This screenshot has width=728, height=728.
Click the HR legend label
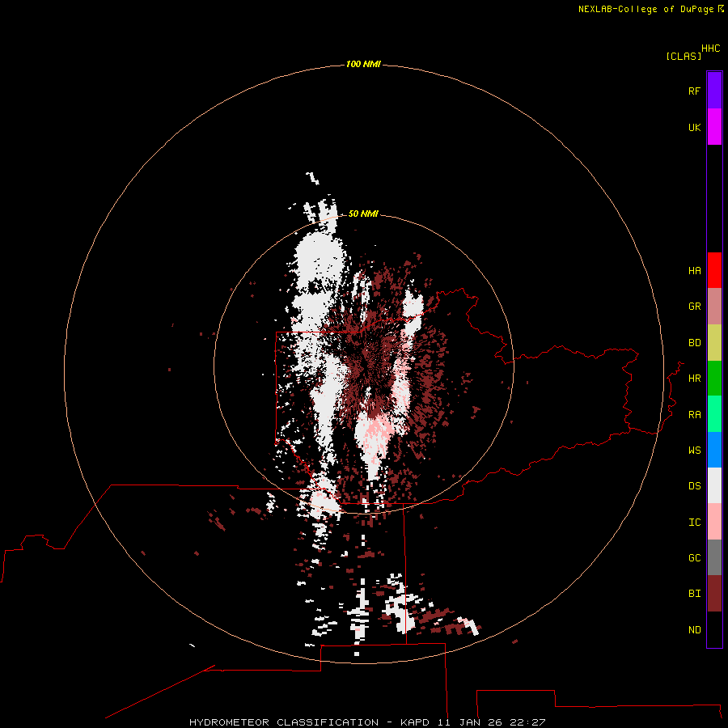point(694,379)
